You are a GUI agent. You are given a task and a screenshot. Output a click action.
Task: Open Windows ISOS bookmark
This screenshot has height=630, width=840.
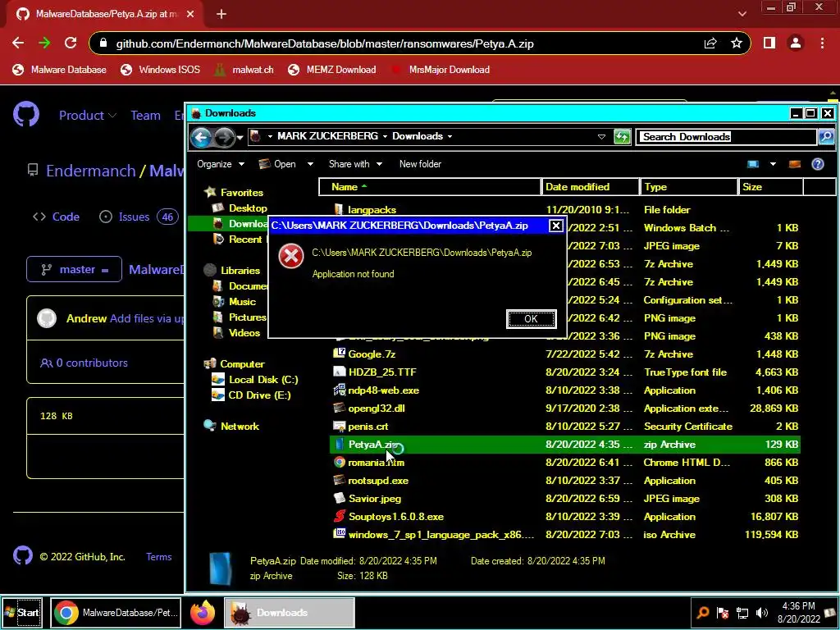pos(160,70)
